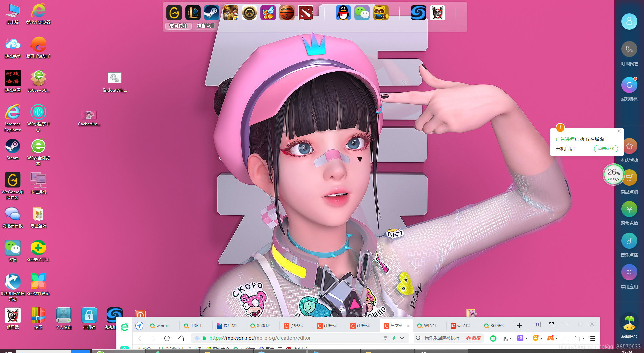
Task: Open Internet Explorer desktop icon
Action: tap(13, 118)
